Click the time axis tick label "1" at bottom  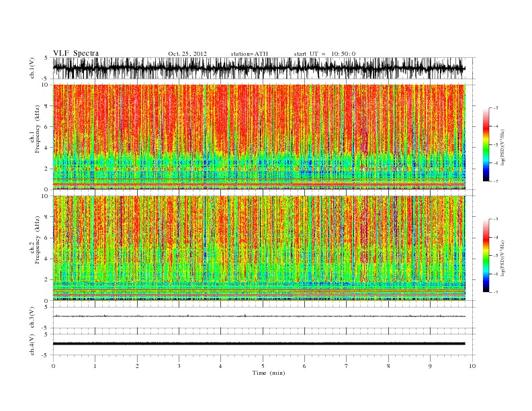pos(95,366)
